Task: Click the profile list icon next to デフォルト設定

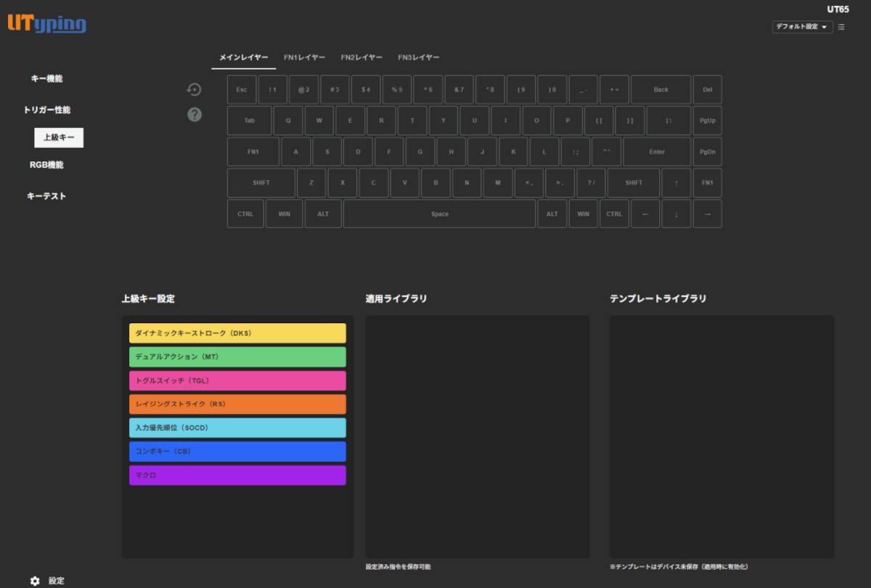Action: [842, 26]
